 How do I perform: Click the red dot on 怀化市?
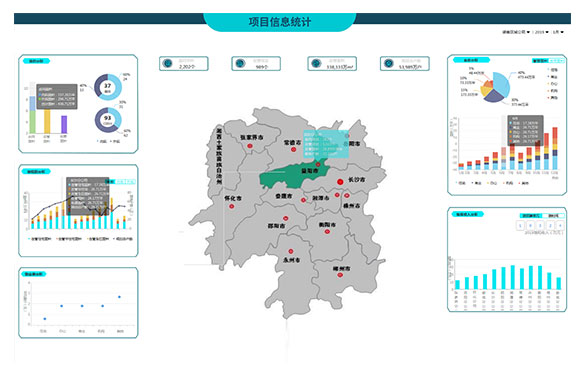coord(232,206)
